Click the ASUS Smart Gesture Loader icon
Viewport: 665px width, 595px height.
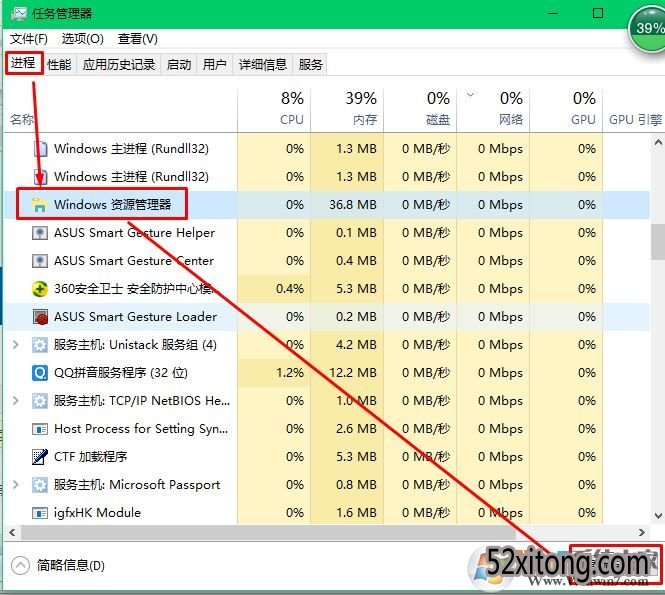pos(40,317)
